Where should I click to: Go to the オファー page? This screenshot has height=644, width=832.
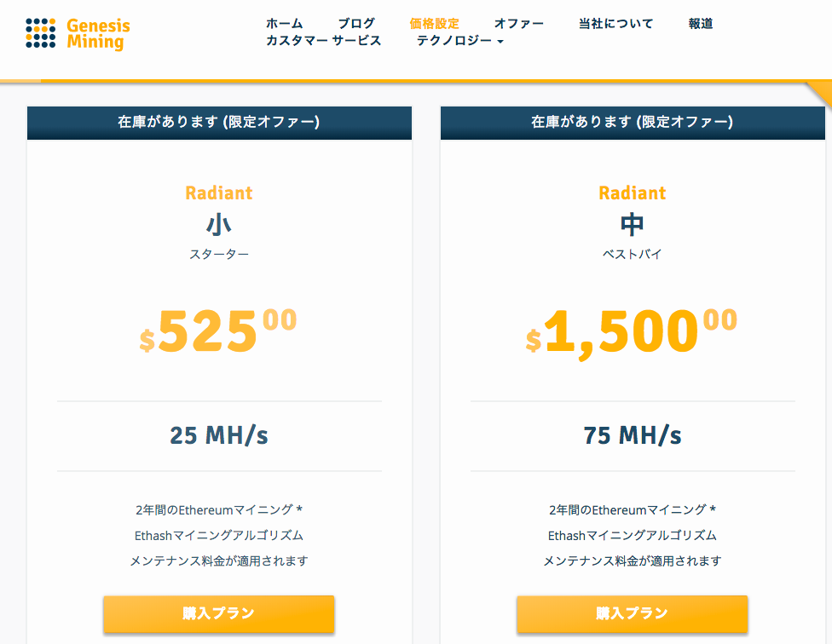point(519,23)
